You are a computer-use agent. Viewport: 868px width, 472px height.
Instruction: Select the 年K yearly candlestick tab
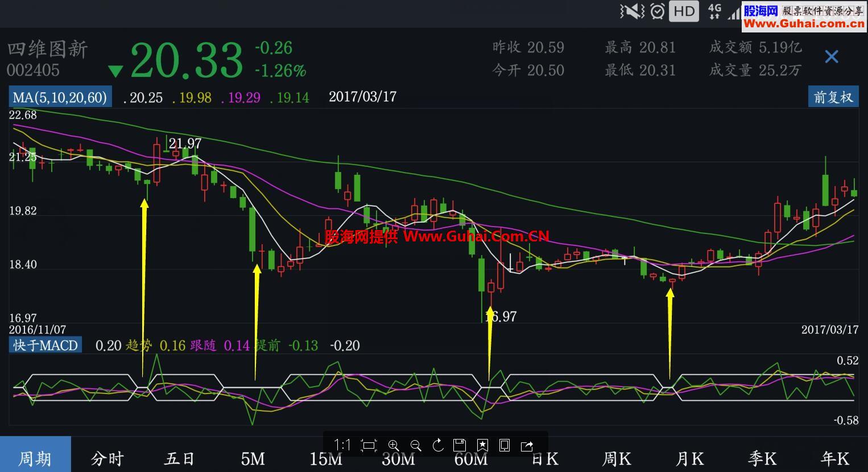click(x=835, y=458)
